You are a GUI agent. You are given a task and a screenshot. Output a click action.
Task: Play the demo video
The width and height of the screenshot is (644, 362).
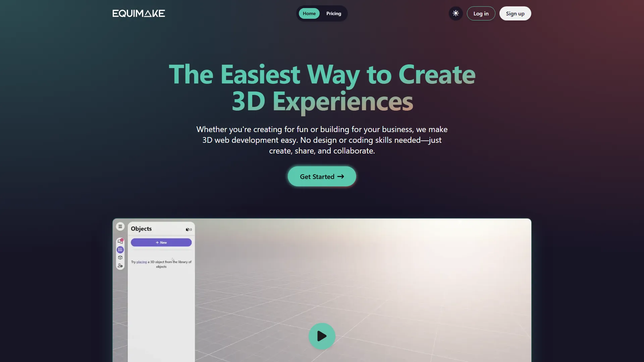coord(322,336)
